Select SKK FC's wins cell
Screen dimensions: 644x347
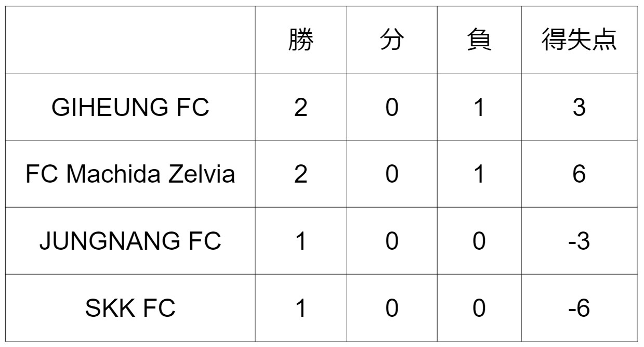[x=301, y=308]
